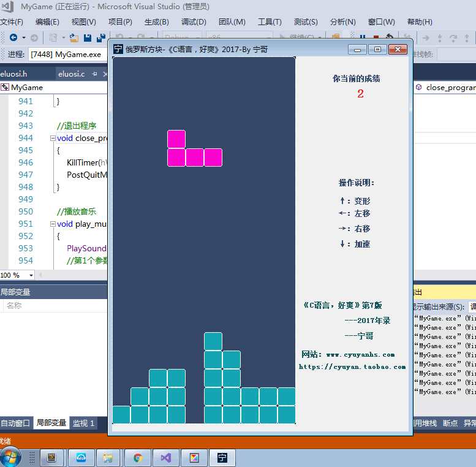Image resolution: width=476 pixels, height=467 pixels.
Task: Switch to the 断点 tab at bottom right
Action: [450, 423]
